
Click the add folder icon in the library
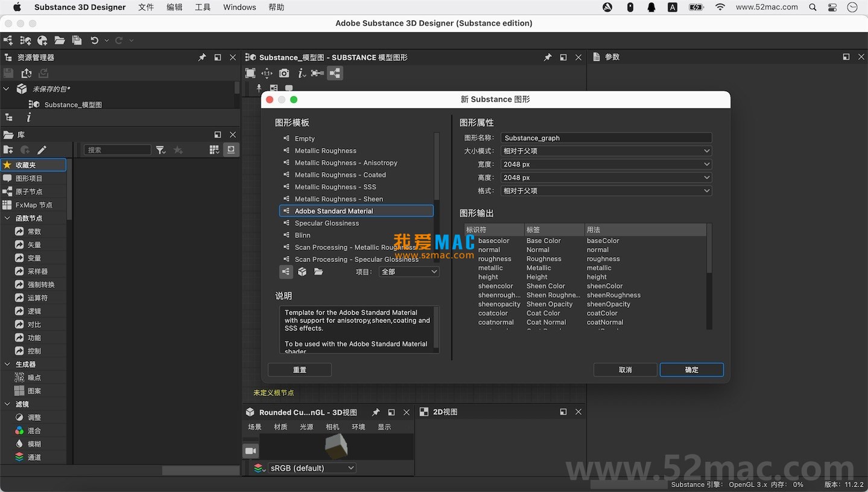pyautogui.click(x=8, y=150)
